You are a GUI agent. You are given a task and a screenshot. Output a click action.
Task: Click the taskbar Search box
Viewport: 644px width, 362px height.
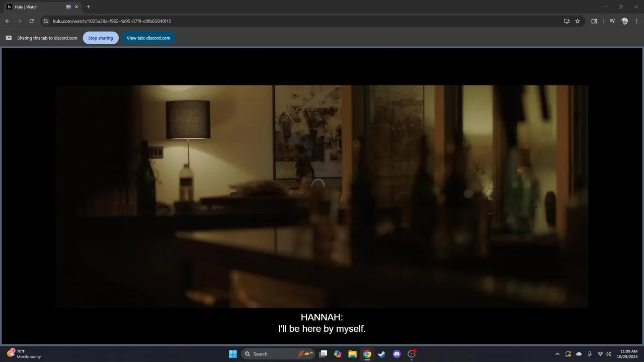[x=278, y=354]
